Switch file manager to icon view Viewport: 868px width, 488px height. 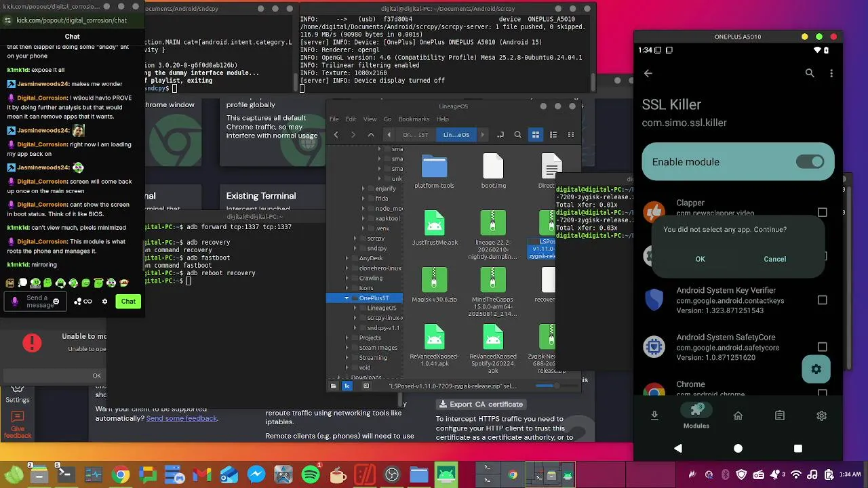(x=536, y=135)
